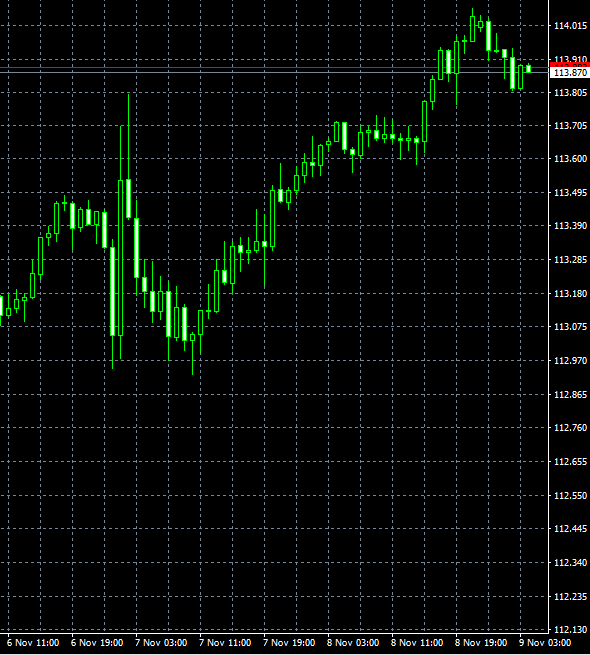Pick the 113.495 price scale label

coord(570,193)
